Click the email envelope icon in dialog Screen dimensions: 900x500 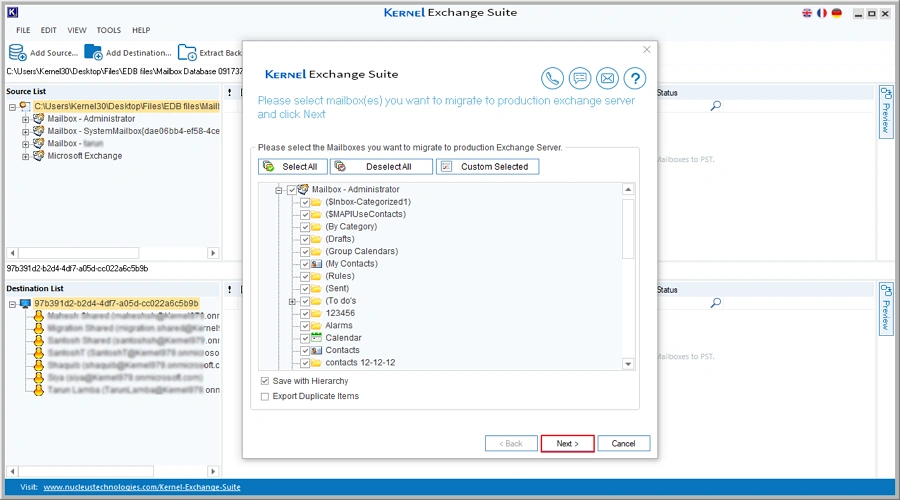[607, 79]
